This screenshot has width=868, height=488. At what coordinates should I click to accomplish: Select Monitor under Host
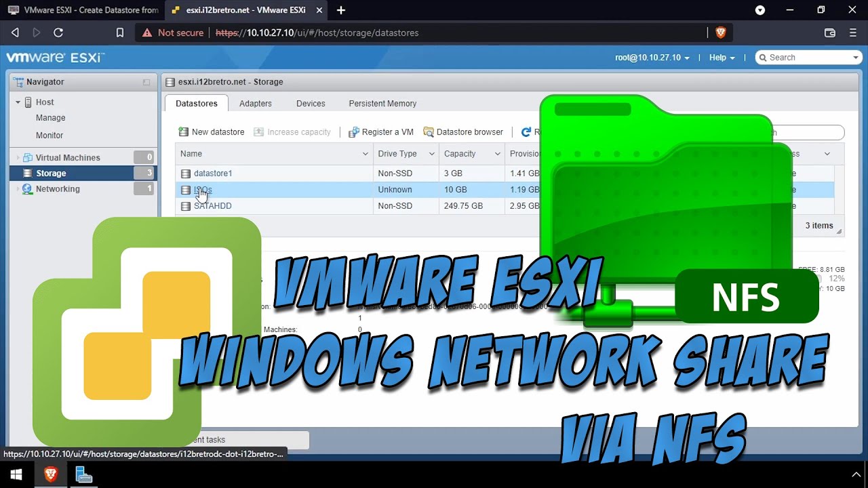pyautogui.click(x=50, y=136)
